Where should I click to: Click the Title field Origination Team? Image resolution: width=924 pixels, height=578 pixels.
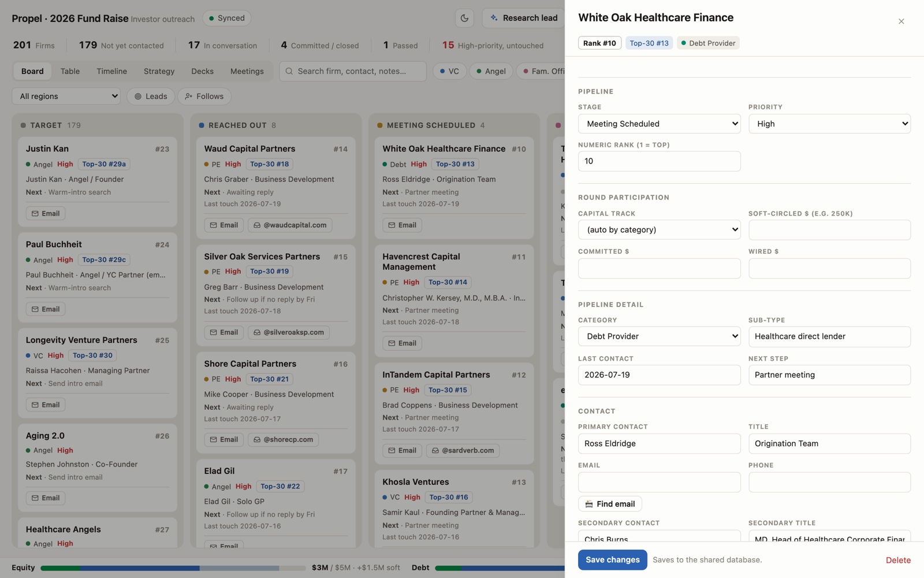(x=829, y=443)
